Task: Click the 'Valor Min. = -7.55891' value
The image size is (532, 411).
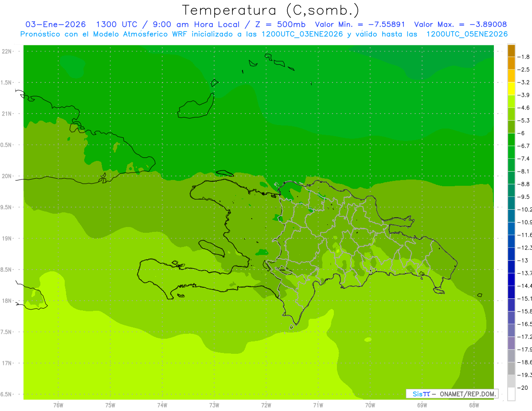Action: point(360,24)
